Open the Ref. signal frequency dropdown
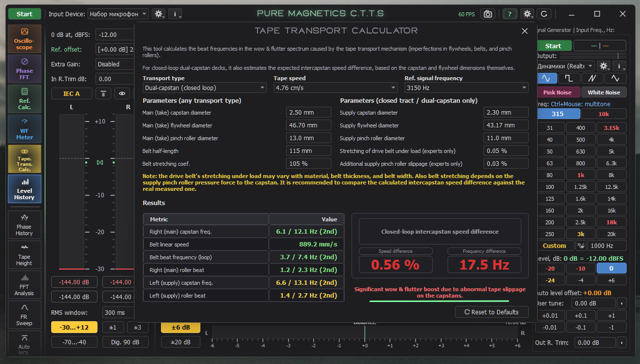 [x=467, y=88]
